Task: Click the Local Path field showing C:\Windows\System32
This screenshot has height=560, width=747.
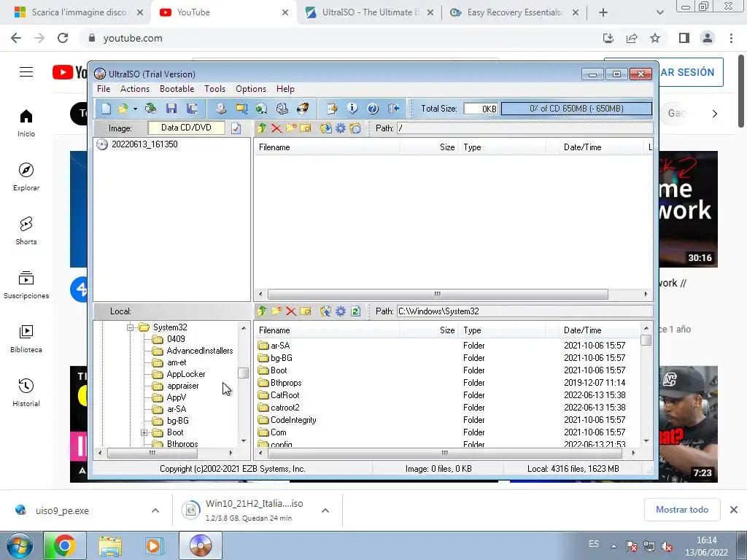Action: [x=525, y=311]
